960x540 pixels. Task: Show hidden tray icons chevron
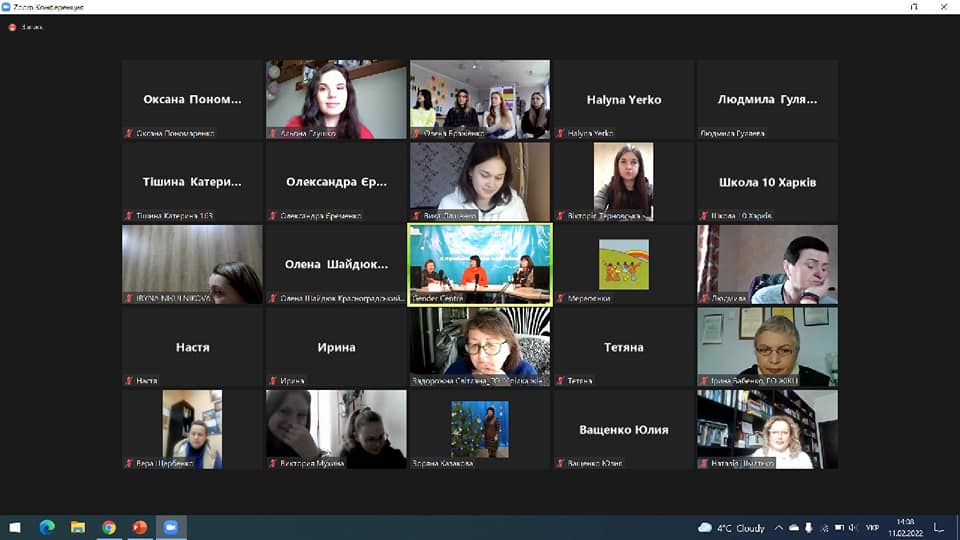point(779,528)
